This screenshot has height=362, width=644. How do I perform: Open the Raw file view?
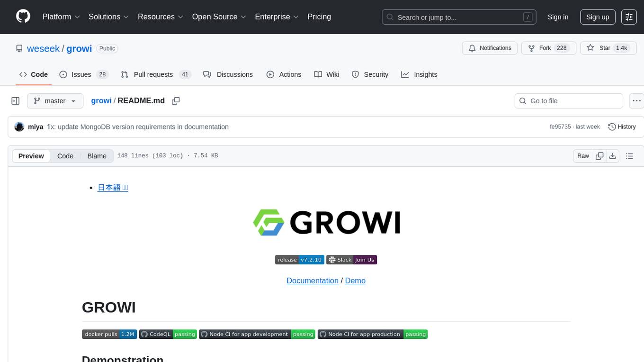[583, 156]
